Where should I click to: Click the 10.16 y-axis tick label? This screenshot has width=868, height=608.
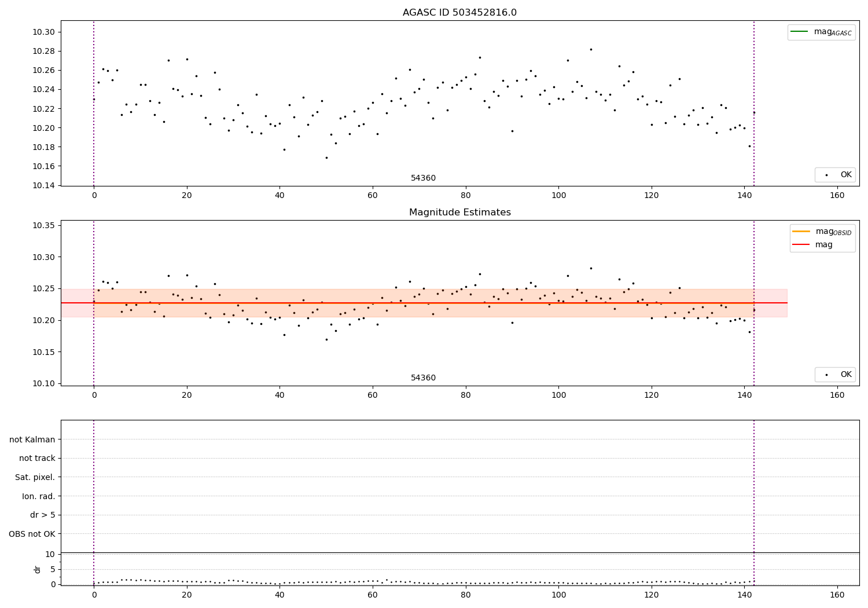(44, 166)
